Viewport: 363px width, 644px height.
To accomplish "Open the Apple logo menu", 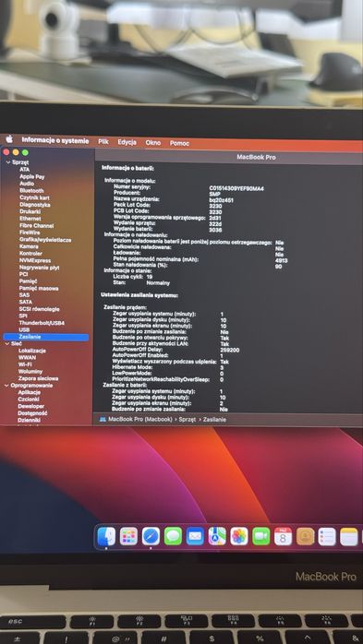I will coord(9,139).
